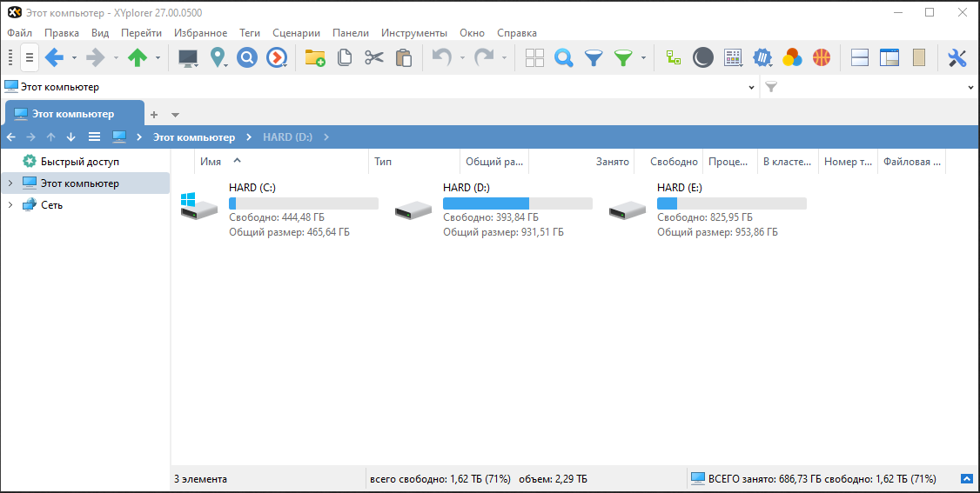Open the Избранное menu

201,33
